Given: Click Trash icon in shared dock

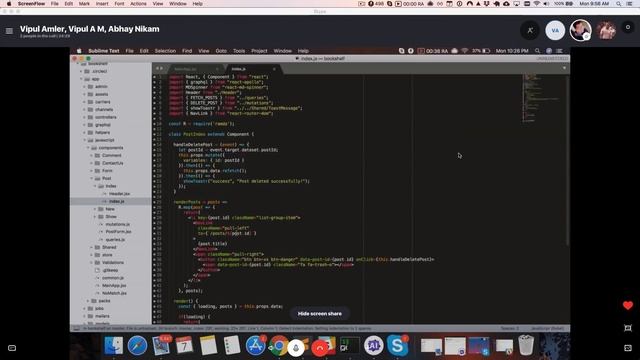Looking at the screenshot, I should click(x=526, y=345).
